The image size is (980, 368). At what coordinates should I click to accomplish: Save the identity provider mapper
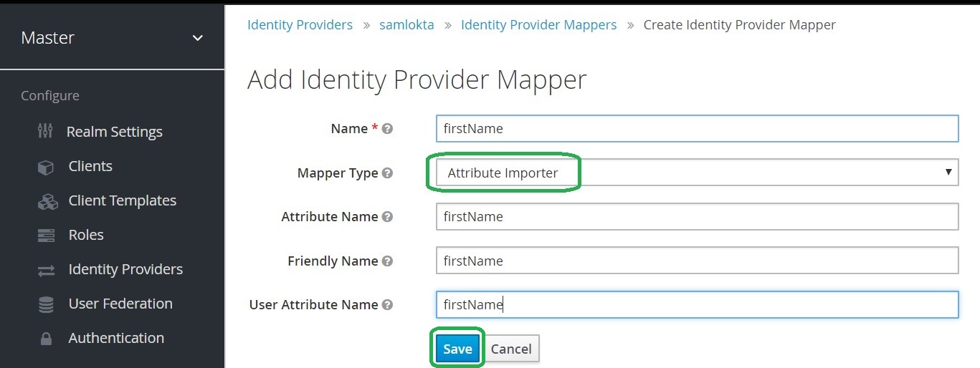[457, 349]
